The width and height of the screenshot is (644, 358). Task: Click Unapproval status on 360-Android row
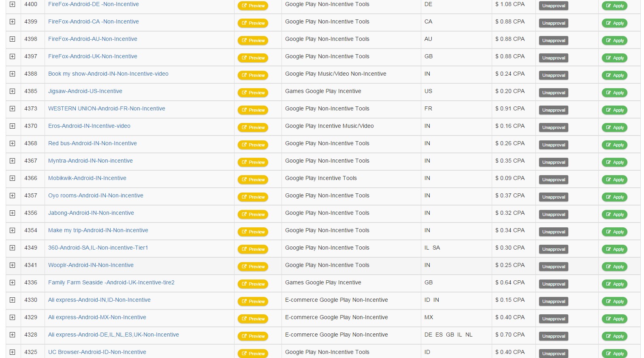point(553,249)
